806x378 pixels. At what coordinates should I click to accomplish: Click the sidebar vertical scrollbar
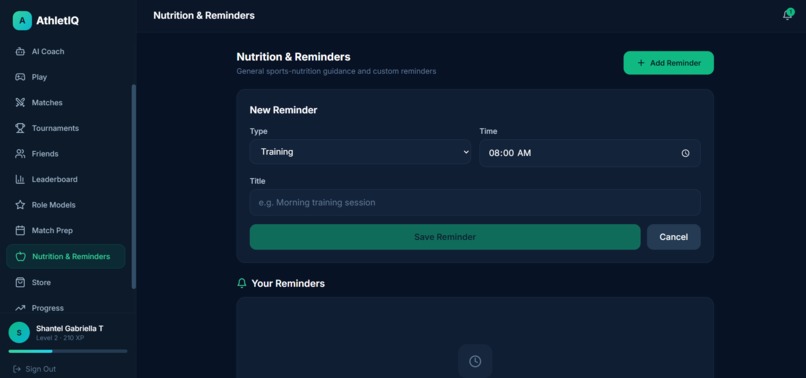tap(134, 187)
